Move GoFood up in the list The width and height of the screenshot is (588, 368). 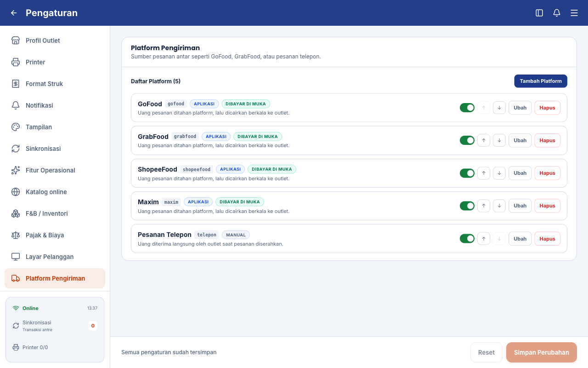tap(484, 108)
